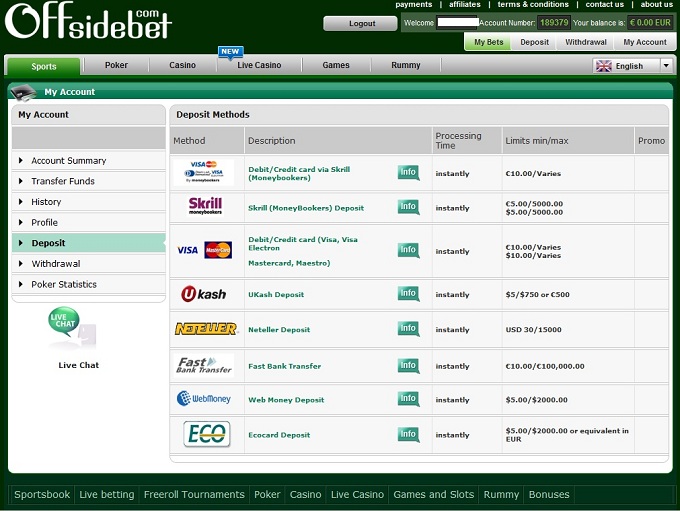Screen dimensions: 680x511
Task: Click Info icon for Neteller Deposit
Action: 408,329
